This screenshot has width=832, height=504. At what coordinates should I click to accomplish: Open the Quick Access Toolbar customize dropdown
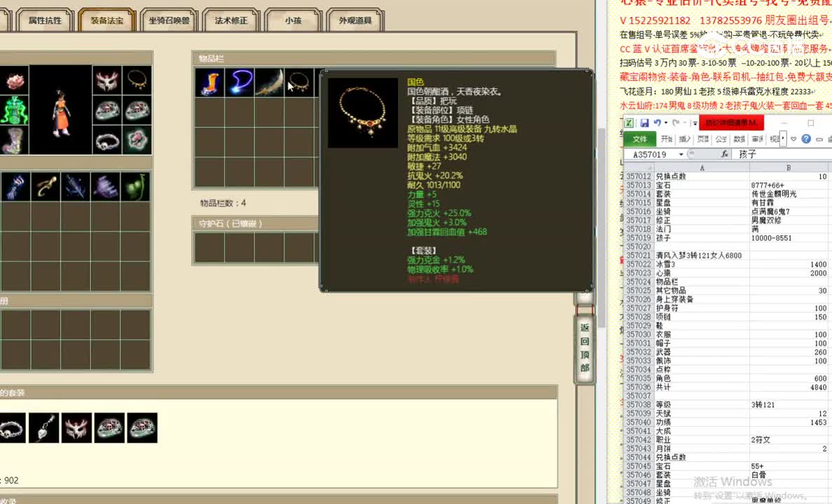tap(694, 123)
